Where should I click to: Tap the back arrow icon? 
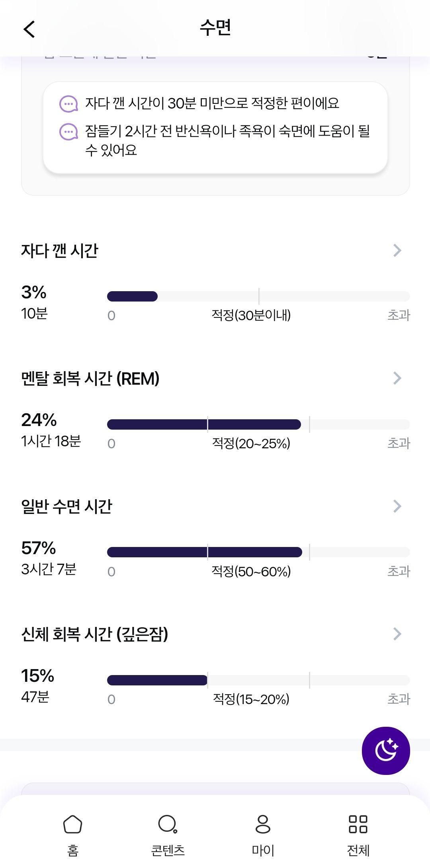point(29,29)
